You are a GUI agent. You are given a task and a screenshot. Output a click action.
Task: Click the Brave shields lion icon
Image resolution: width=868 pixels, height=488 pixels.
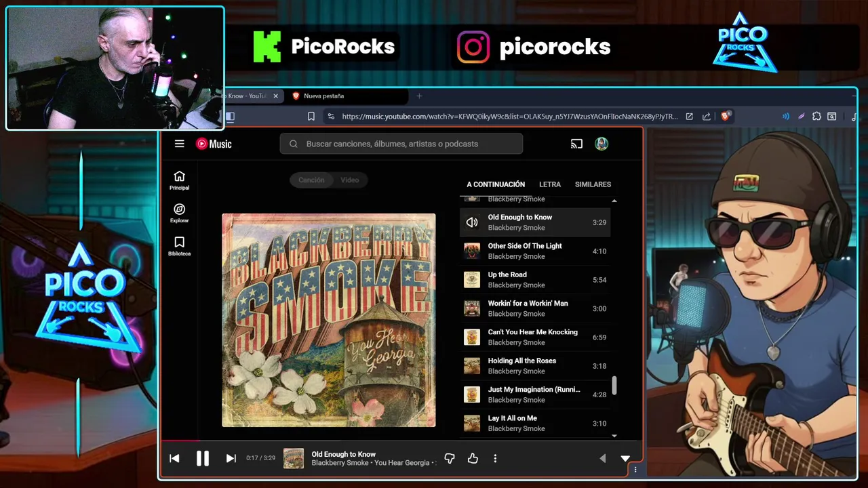click(725, 117)
